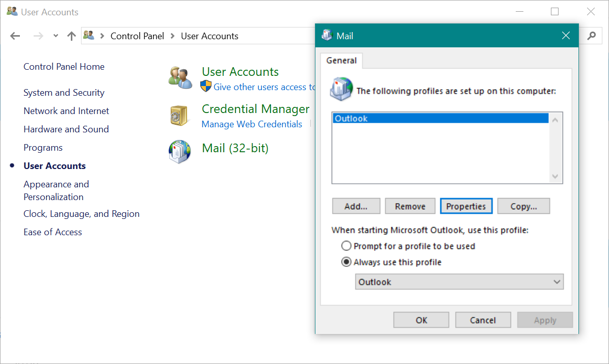Click the up arrow to parent folder
Image resolution: width=609 pixels, height=364 pixels.
click(71, 36)
